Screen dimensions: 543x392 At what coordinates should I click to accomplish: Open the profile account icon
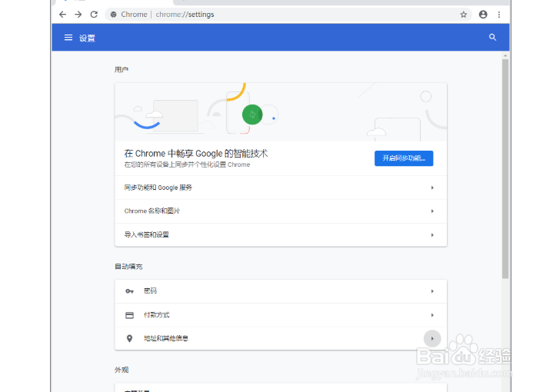tap(483, 15)
